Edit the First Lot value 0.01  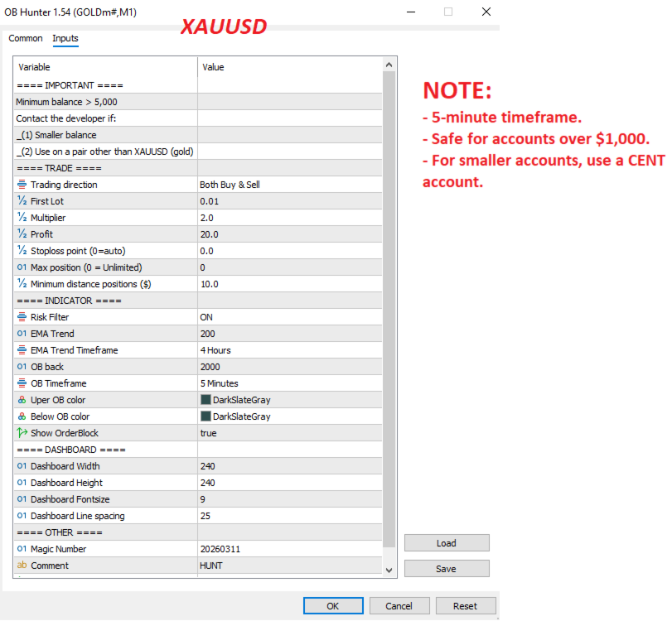[290, 201]
